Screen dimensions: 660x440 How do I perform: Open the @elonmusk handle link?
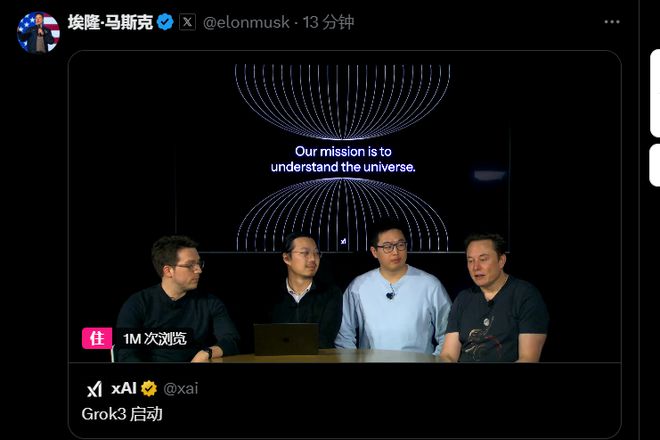click(x=246, y=22)
